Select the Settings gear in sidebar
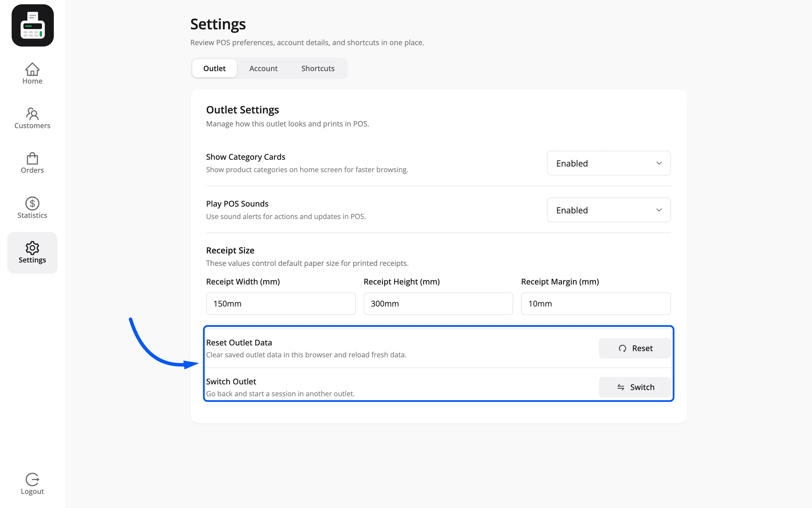 click(x=32, y=253)
